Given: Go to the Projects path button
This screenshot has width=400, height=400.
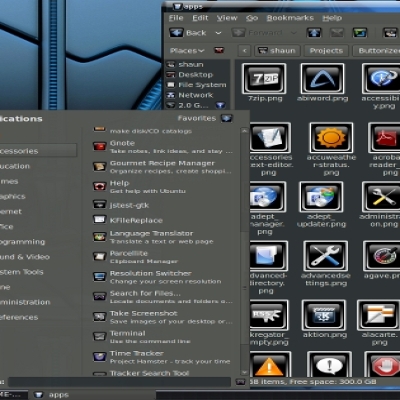Looking at the screenshot, I should click(x=326, y=51).
